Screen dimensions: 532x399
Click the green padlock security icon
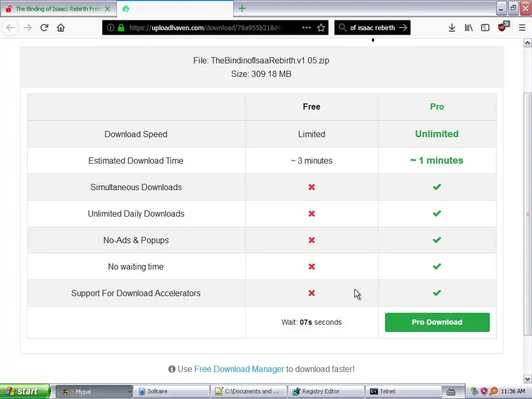click(121, 28)
